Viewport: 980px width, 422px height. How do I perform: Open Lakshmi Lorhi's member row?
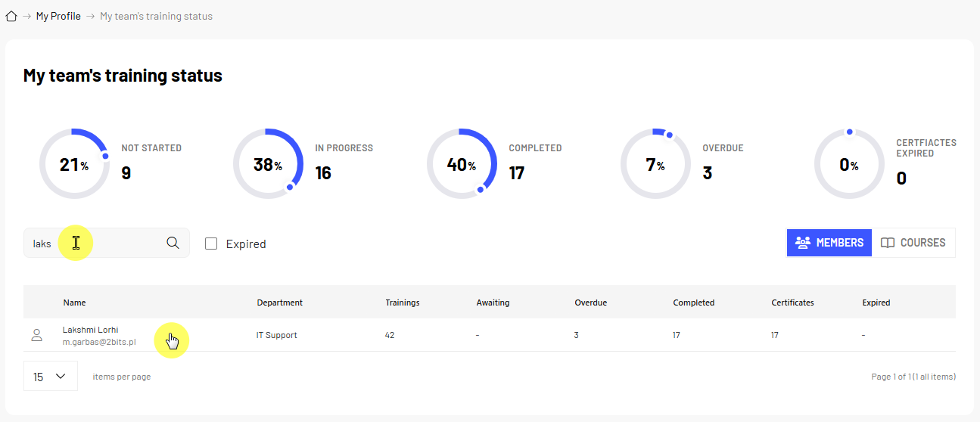pos(490,335)
